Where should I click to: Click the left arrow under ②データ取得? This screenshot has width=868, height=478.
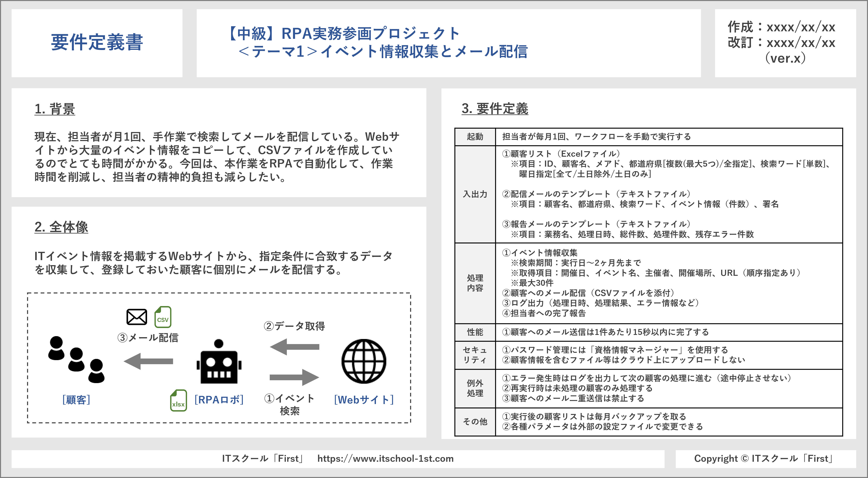(295, 347)
